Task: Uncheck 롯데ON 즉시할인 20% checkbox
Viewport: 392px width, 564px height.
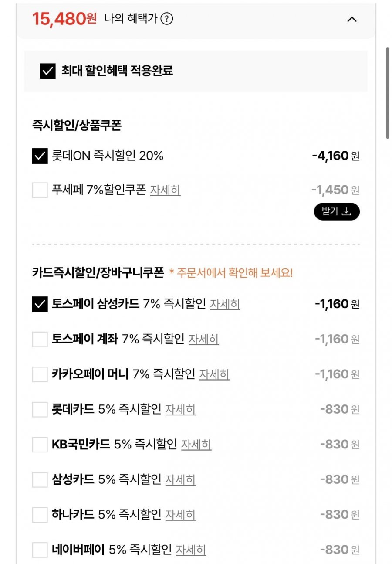Action: pyautogui.click(x=40, y=156)
